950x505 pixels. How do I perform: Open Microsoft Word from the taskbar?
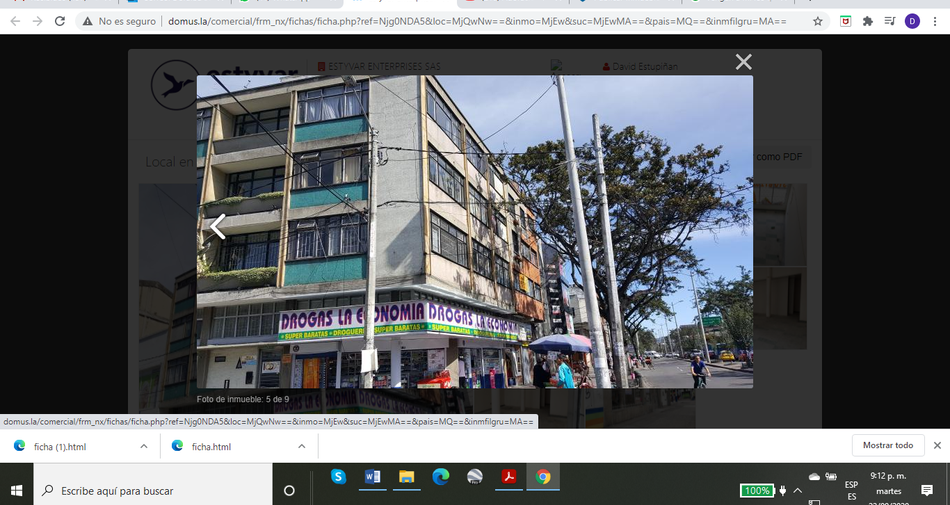[372, 477]
